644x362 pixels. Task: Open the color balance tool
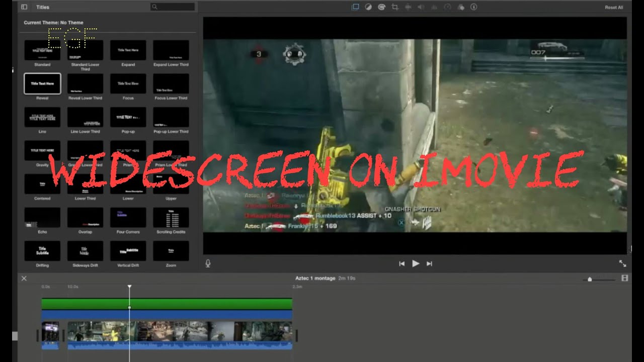(x=368, y=7)
